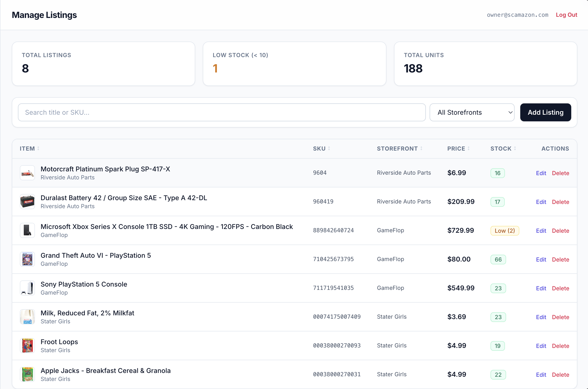Image resolution: width=588 pixels, height=389 pixels.
Task: Click the Grand Theft Auto VI thumbnail
Action: coord(27,259)
